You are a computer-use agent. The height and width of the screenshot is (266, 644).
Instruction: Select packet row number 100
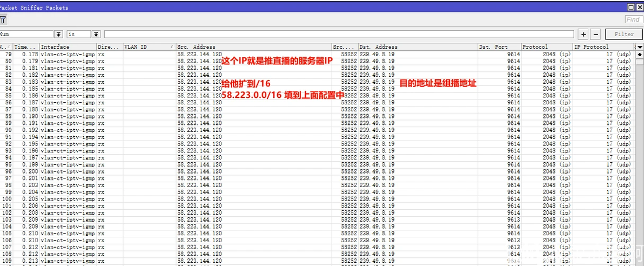coord(317,198)
